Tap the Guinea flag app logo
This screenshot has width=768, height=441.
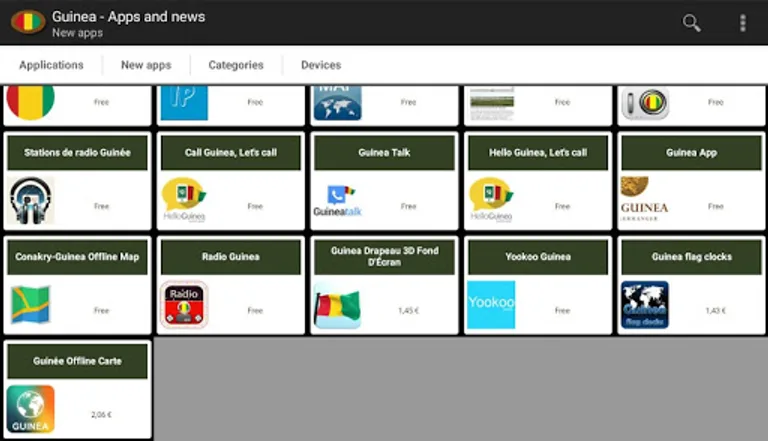pos(28,22)
